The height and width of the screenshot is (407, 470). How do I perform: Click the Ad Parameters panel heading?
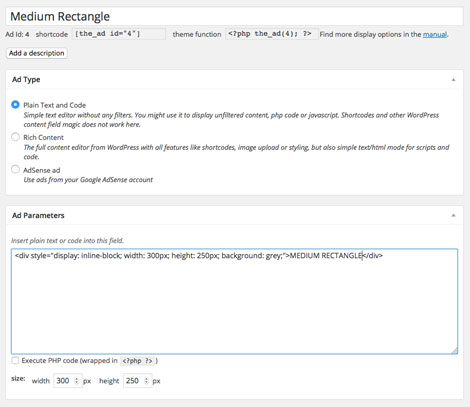point(38,215)
